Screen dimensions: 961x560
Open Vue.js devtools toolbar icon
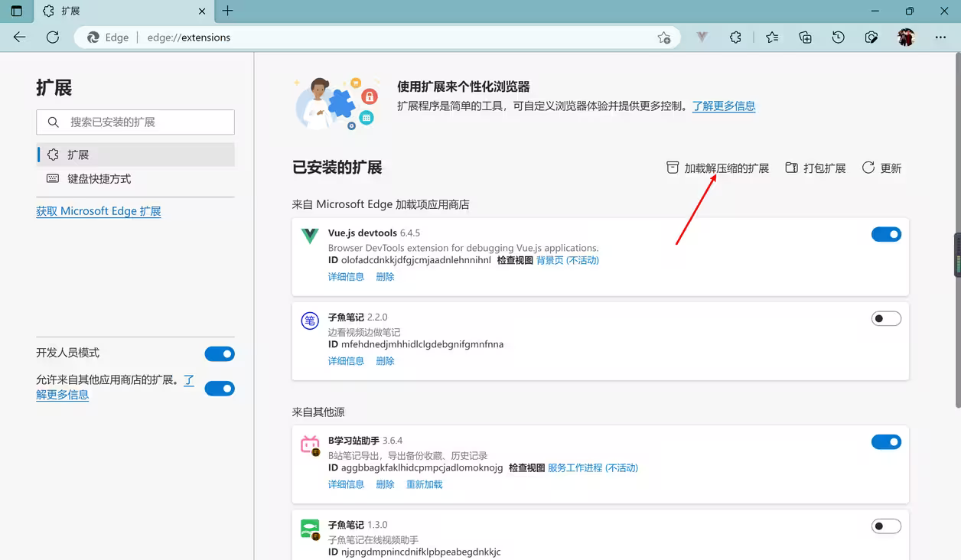tap(702, 37)
